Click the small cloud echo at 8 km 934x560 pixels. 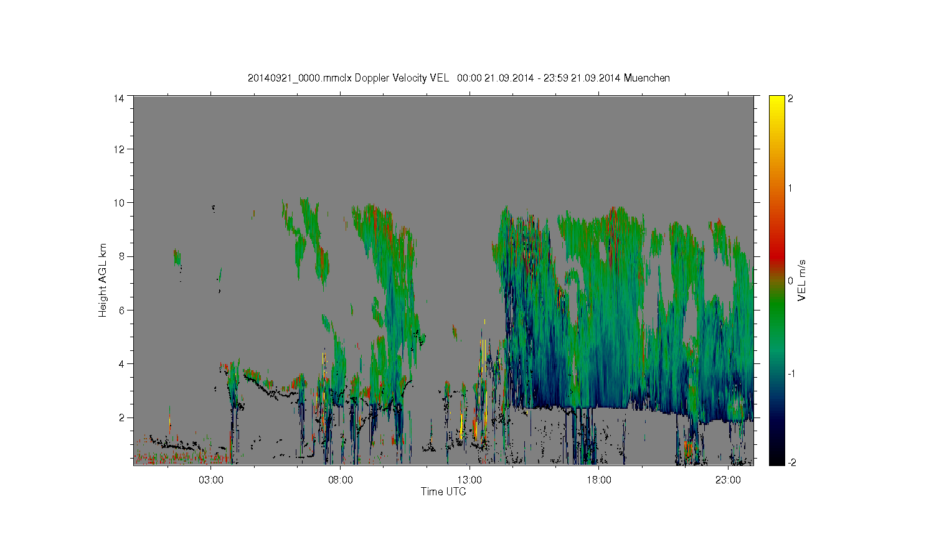[x=177, y=257]
